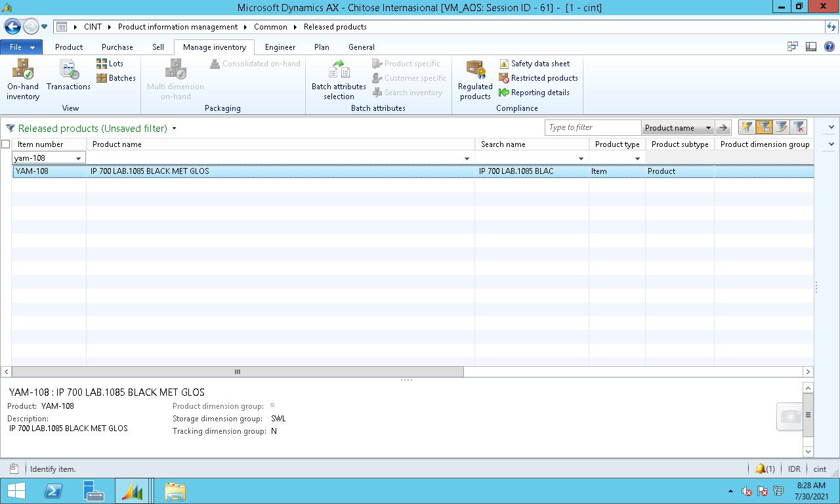Open On-hand inventory

[23, 80]
